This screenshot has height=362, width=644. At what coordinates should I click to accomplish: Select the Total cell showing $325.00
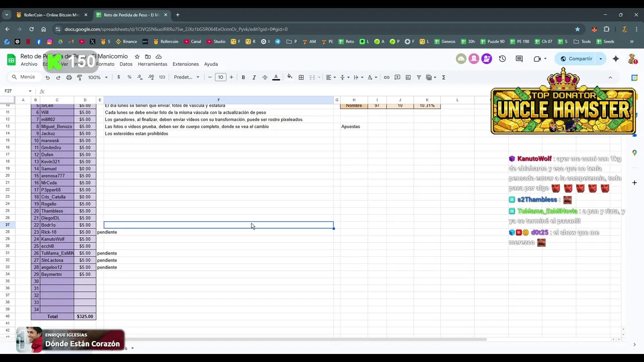point(85,317)
